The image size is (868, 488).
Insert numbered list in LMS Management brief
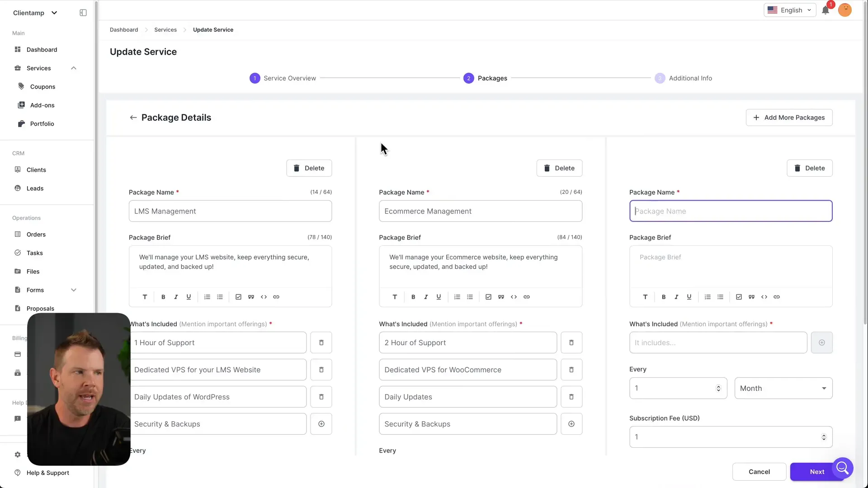(207, 297)
